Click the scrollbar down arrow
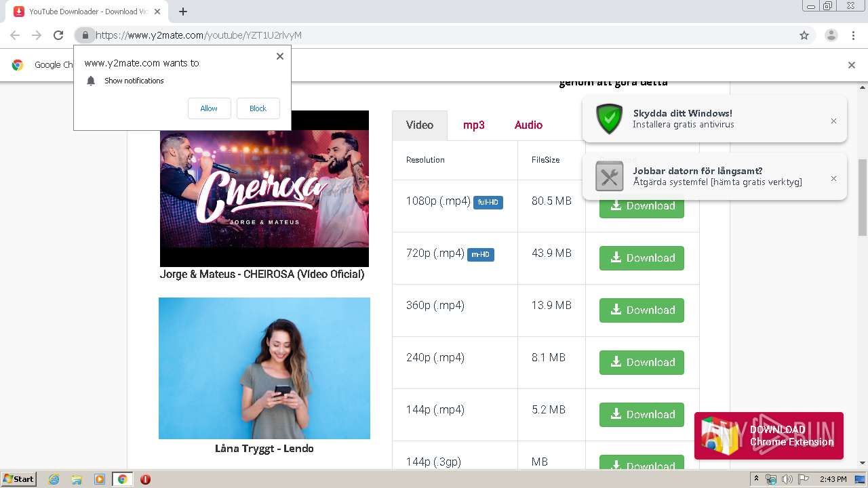The height and width of the screenshot is (488, 868). (x=863, y=463)
